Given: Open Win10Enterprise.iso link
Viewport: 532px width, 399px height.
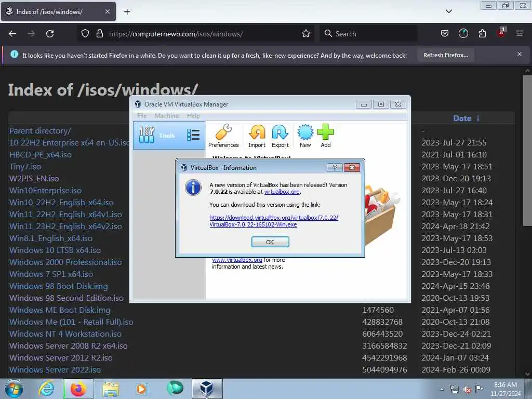Looking at the screenshot, I should (x=46, y=190).
